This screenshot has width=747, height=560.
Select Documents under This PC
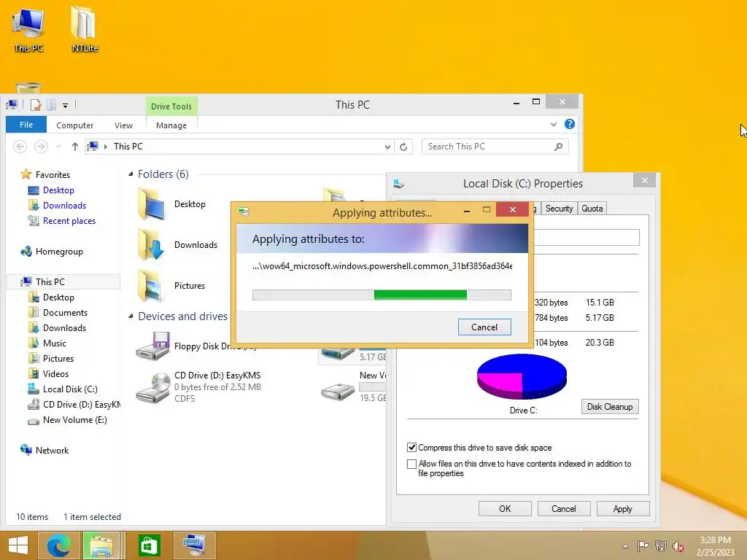(58, 312)
